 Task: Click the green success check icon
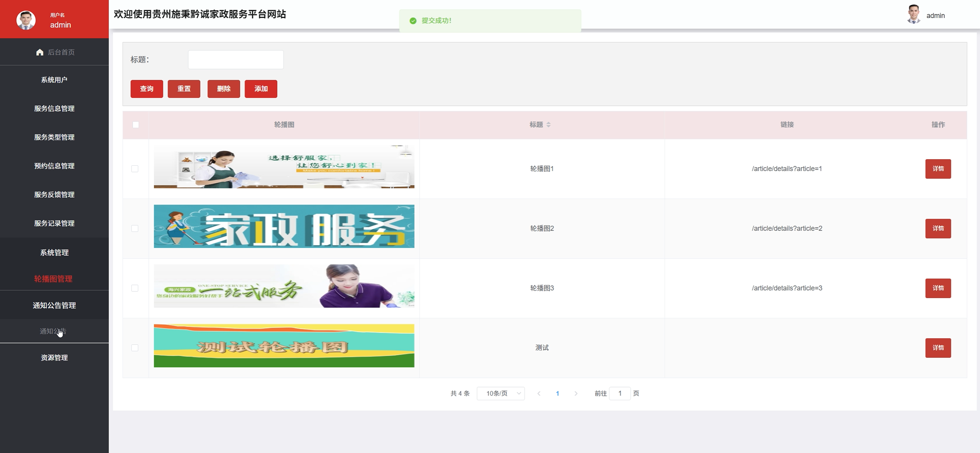point(413,21)
